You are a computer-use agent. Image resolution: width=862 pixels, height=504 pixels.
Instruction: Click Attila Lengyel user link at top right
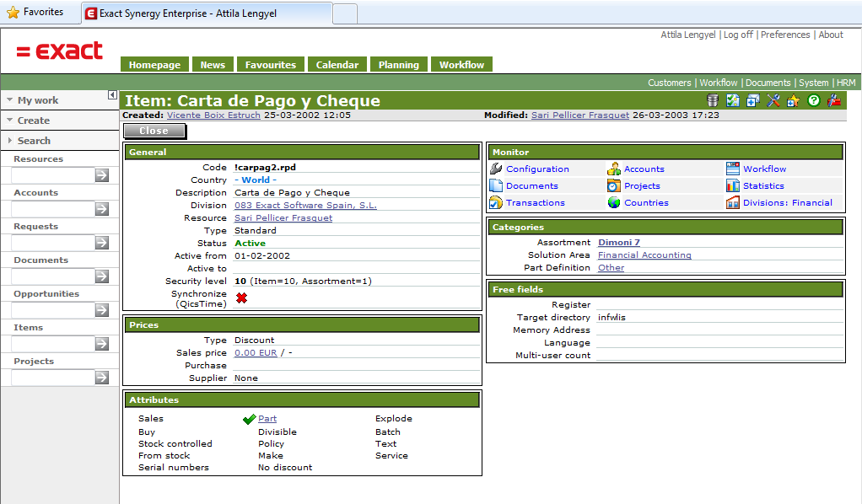point(687,35)
